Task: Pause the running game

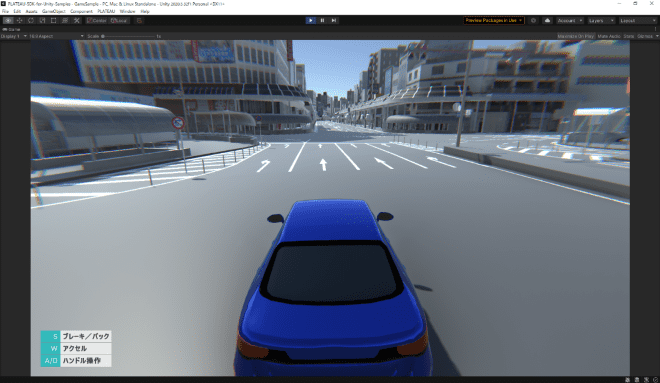Action: [x=322, y=20]
